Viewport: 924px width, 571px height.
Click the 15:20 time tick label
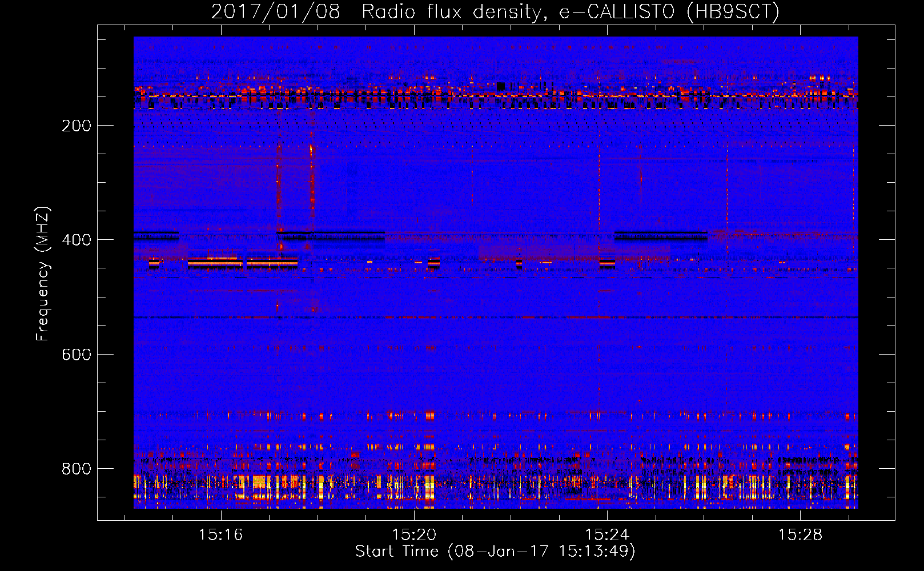414,534
